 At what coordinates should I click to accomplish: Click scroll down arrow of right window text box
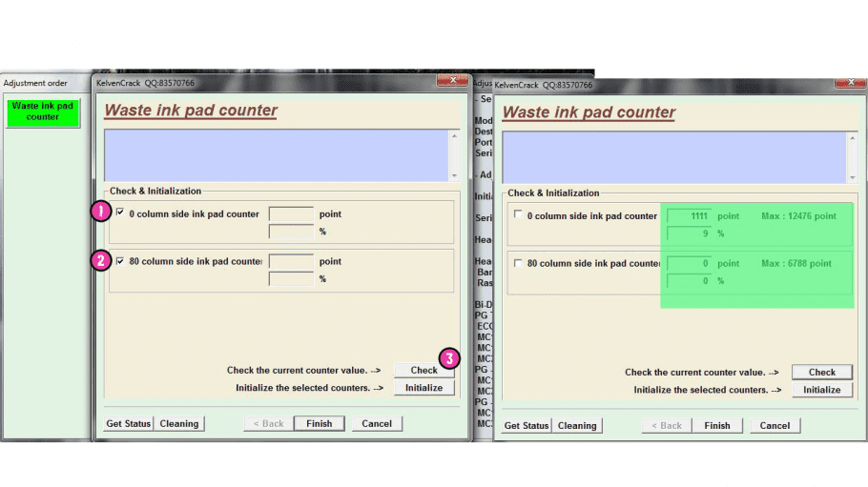(x=853, y=177)
